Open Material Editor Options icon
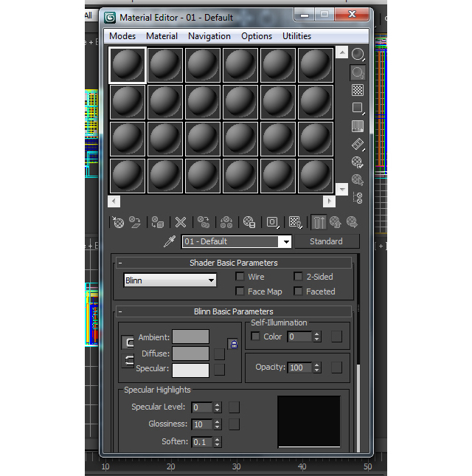This screenshot has width=472, height=476. tap(358, 162)
